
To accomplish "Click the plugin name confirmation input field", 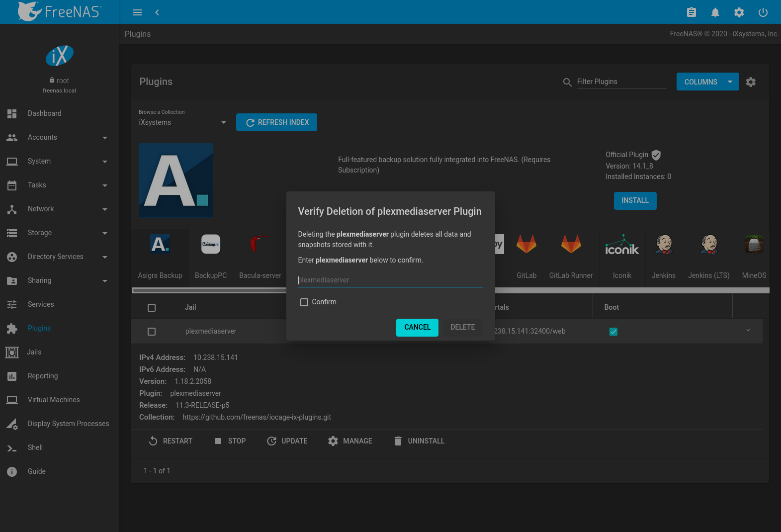I will pos(390,280).
